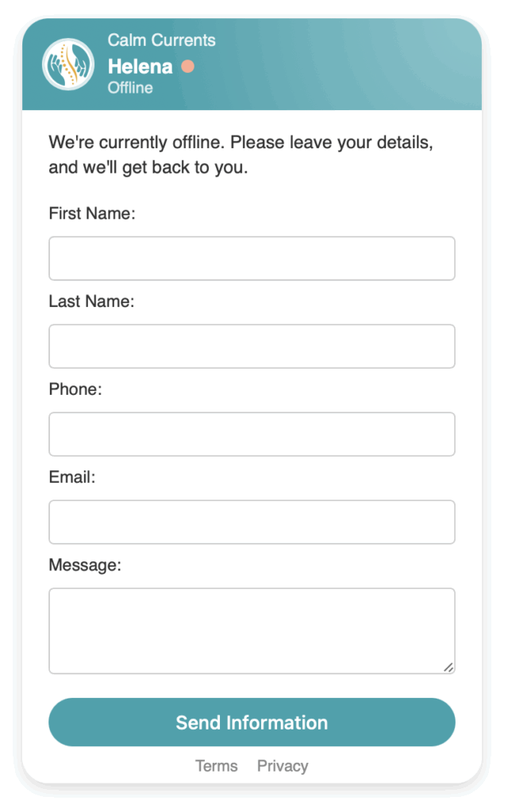This screenshot has width=508, height=812.
Task: Focus the First Name input field
Action: [252, 259]
